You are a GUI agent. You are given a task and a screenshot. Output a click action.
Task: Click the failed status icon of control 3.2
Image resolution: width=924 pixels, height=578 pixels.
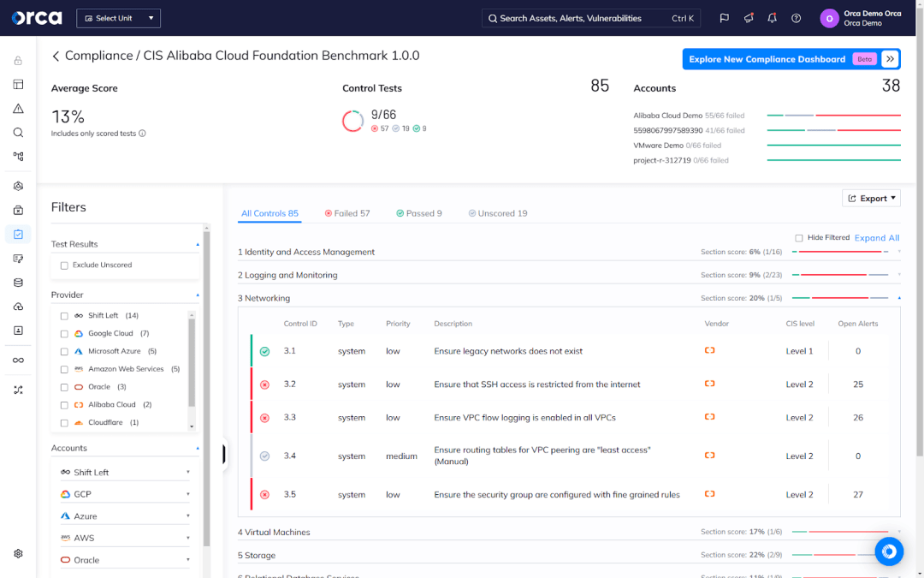coord(264,384)
